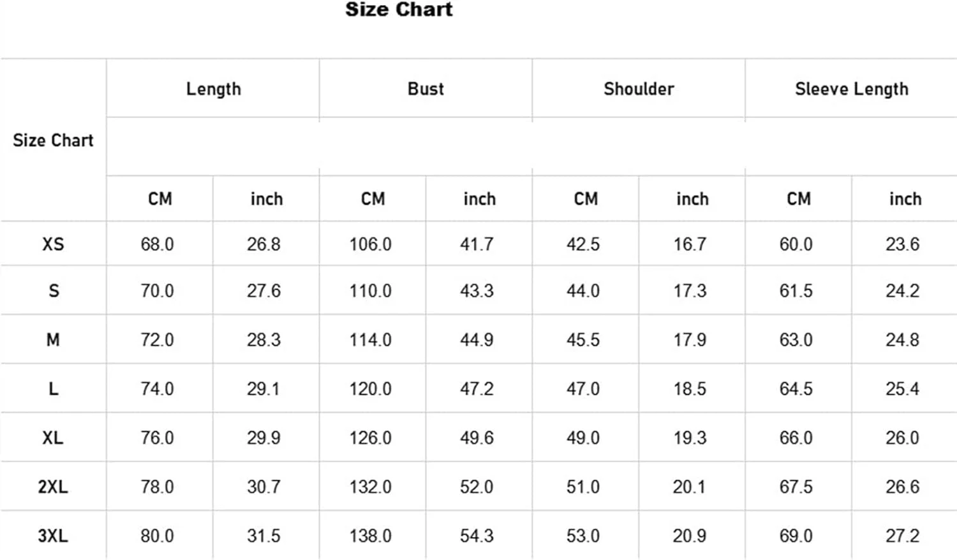The image size is (957, 560).
Task: Select the XS size row label
Action: (x=53, y=244)
